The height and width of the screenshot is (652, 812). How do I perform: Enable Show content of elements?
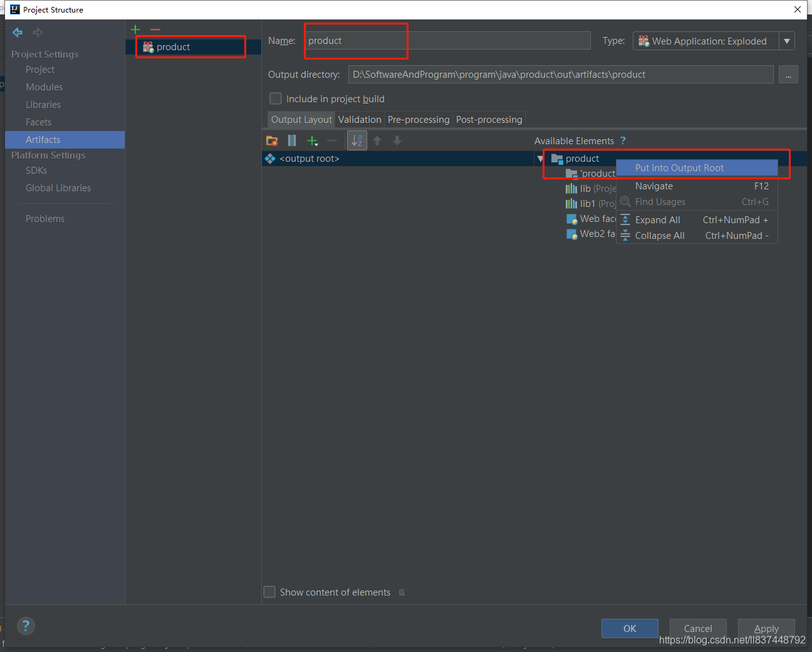pos(269,592)
